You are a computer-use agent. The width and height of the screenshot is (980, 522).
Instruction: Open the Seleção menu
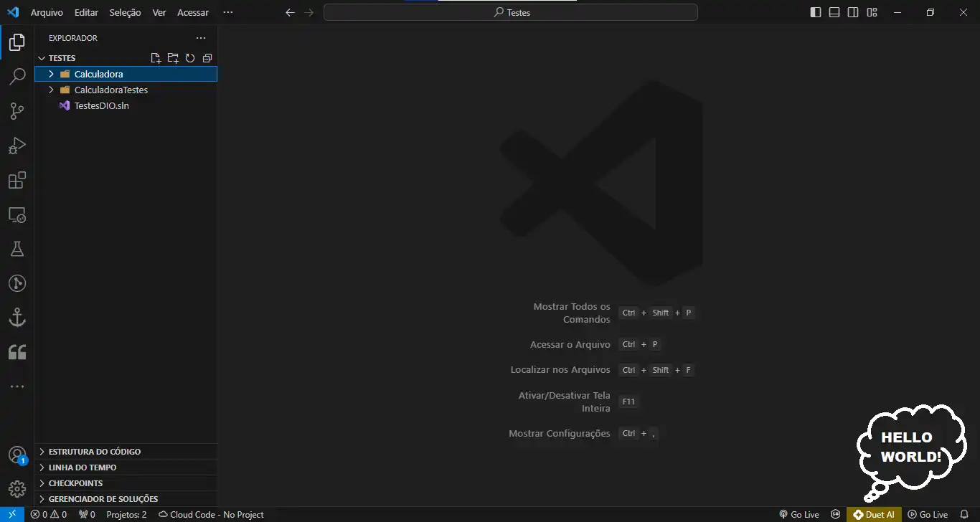point(125,12)
